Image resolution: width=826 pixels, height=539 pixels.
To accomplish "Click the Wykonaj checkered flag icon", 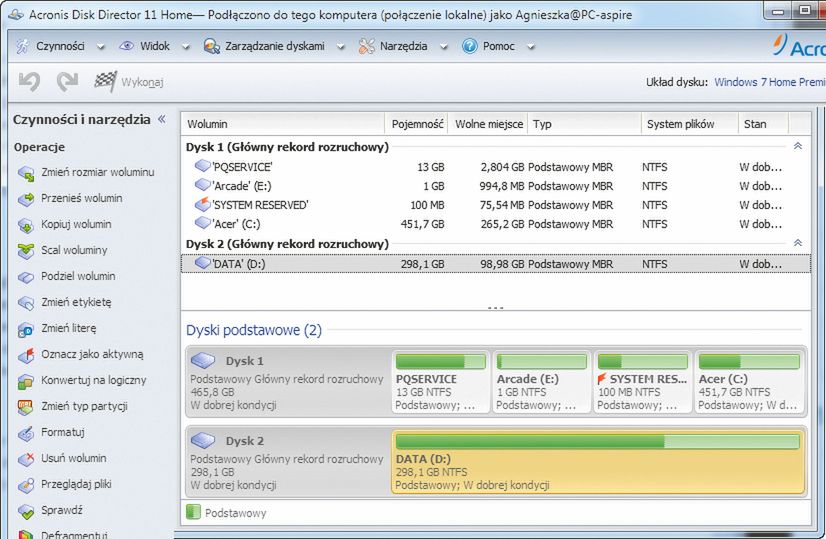I will (106, 81).
